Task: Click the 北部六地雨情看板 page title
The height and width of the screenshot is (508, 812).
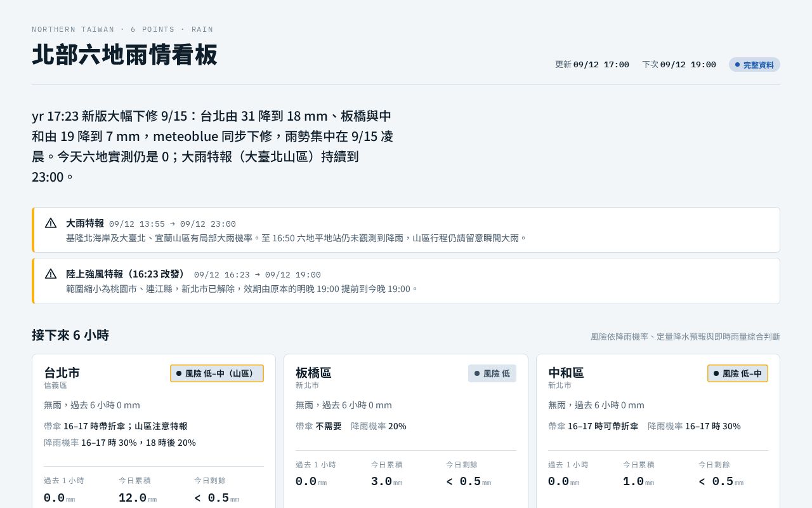Action: point(125,55)
